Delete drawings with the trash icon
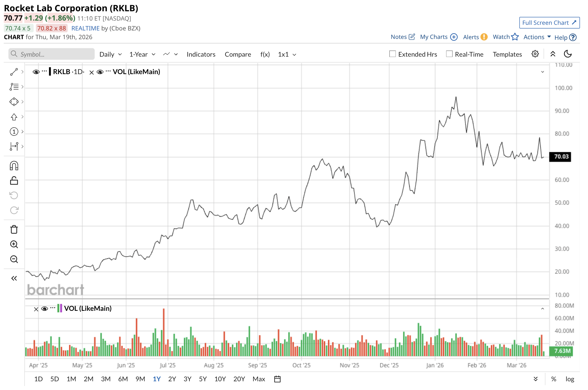This screenshot has width=588, height=390. (14, 229)
